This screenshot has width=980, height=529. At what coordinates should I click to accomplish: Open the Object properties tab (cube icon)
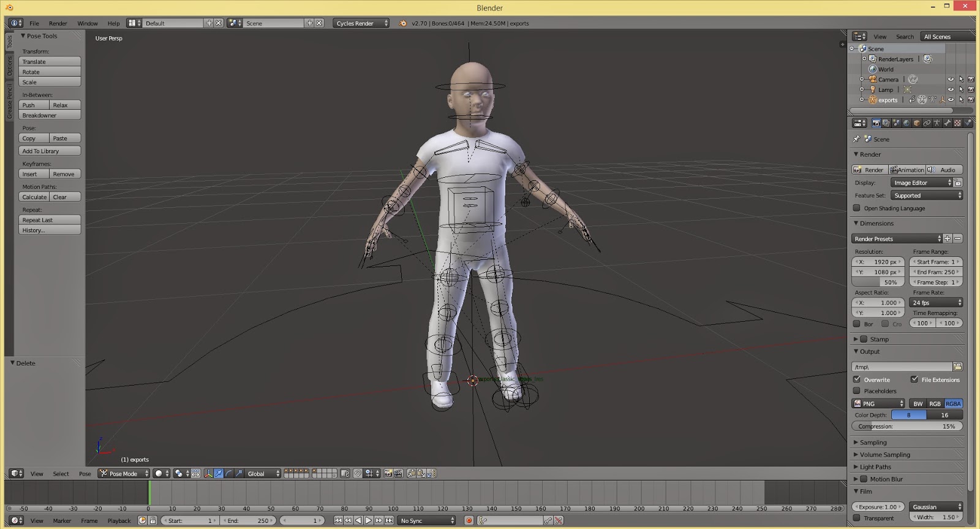point(917,123)
